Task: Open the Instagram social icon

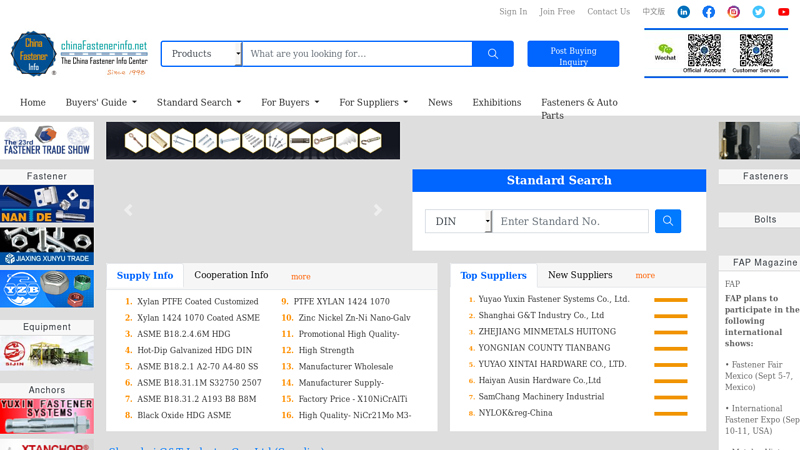Action: 733,12
